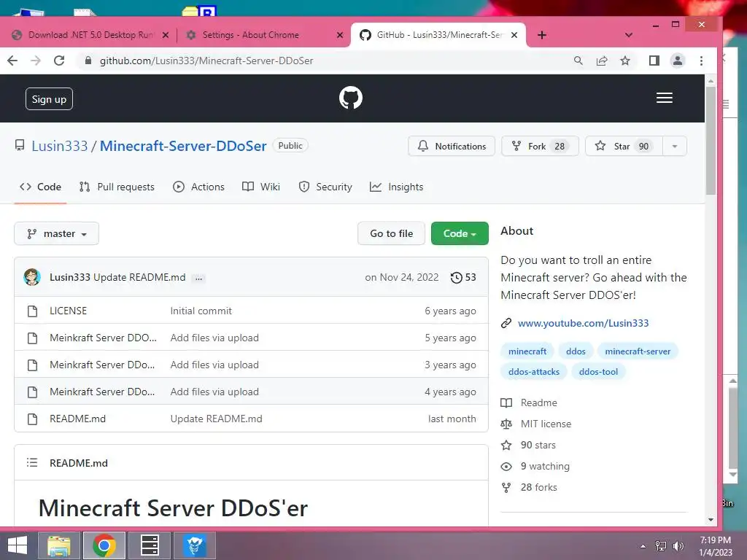Open Windows Start menu
This screenshot has width=747, height=560.
click(18, 545)
